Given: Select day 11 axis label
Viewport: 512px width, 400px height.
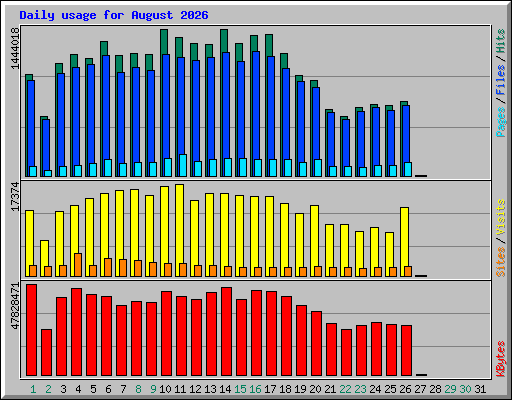Looking at the screenshot, I should pyautogui.click(x=180, y=389).
